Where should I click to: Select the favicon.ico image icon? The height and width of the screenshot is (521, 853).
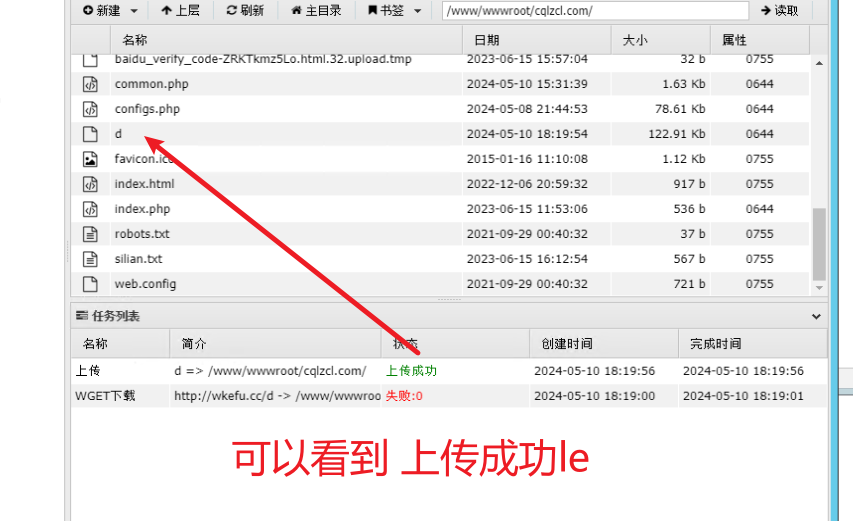point(90,159)
